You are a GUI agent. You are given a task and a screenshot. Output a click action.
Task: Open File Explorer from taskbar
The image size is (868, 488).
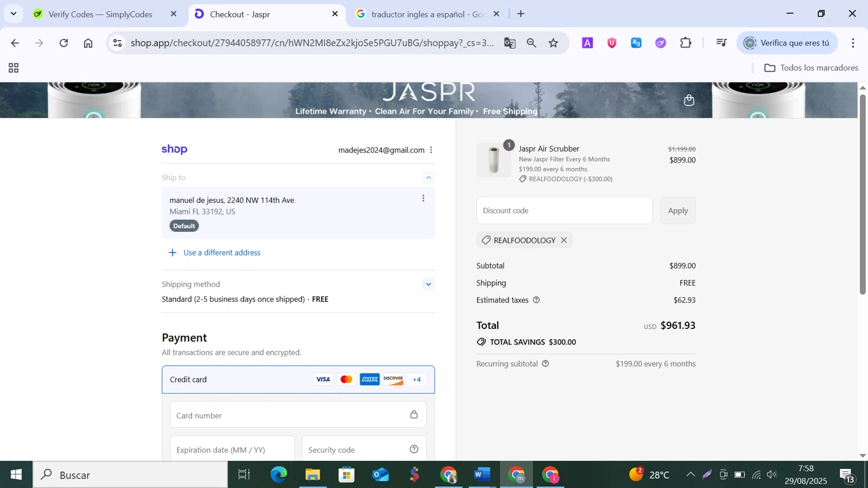pos(312,475)
